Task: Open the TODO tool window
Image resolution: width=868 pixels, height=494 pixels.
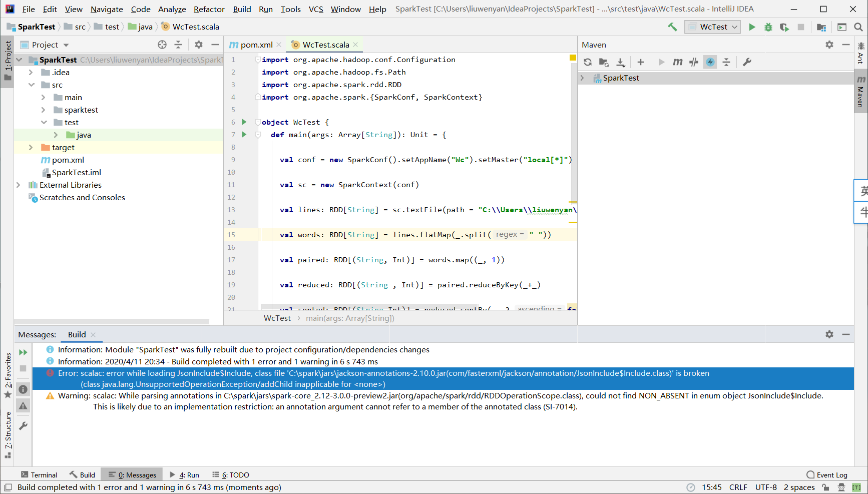Action: click(231, 475)
